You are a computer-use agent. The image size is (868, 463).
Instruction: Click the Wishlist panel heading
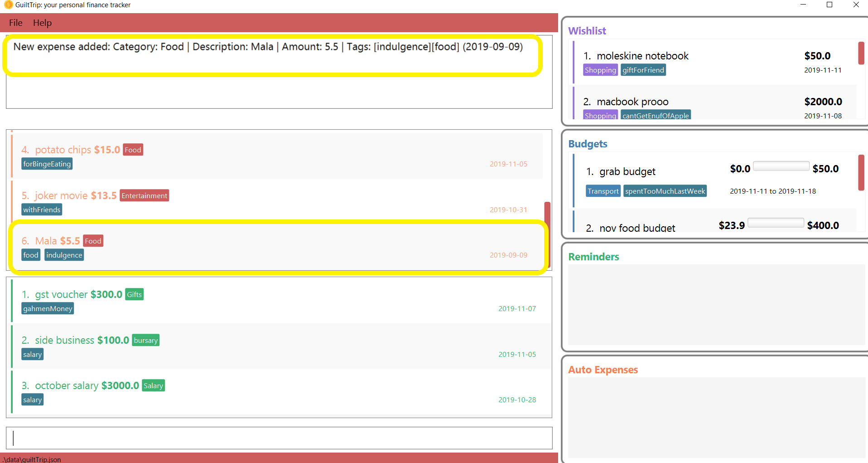click(x=587, y=31)
